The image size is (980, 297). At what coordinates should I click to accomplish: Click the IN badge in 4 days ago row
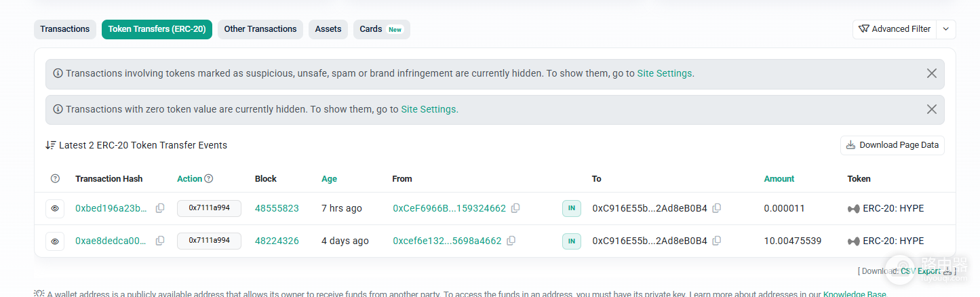click(572, 241)
